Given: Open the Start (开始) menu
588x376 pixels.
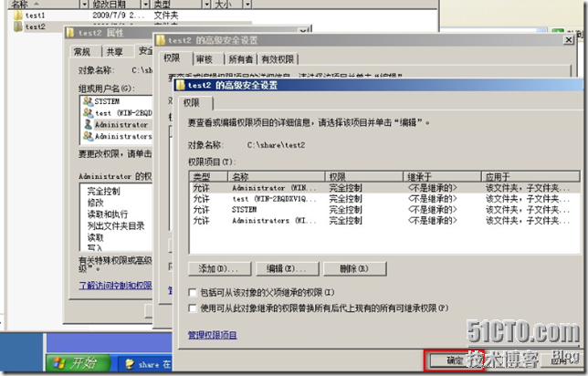Looking at the screenshot, I should pos(77,362).
